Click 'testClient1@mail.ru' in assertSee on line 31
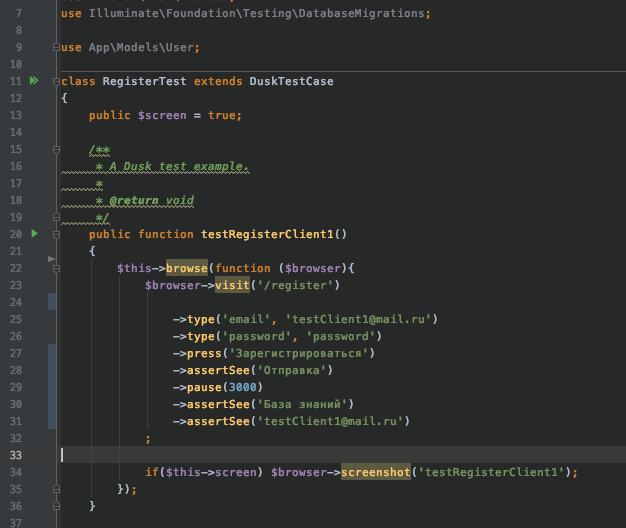Screen dimensions: 626x528 [x=330, y=421]
